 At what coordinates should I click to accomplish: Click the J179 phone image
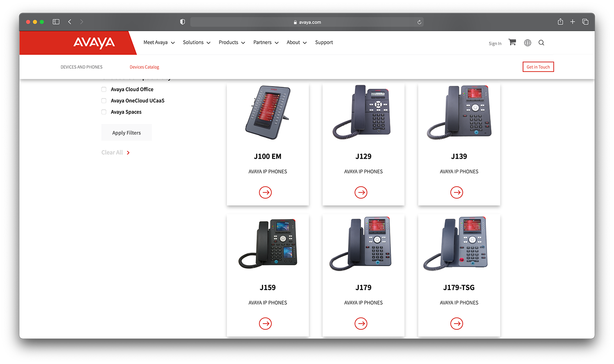(x=361, y=243)
